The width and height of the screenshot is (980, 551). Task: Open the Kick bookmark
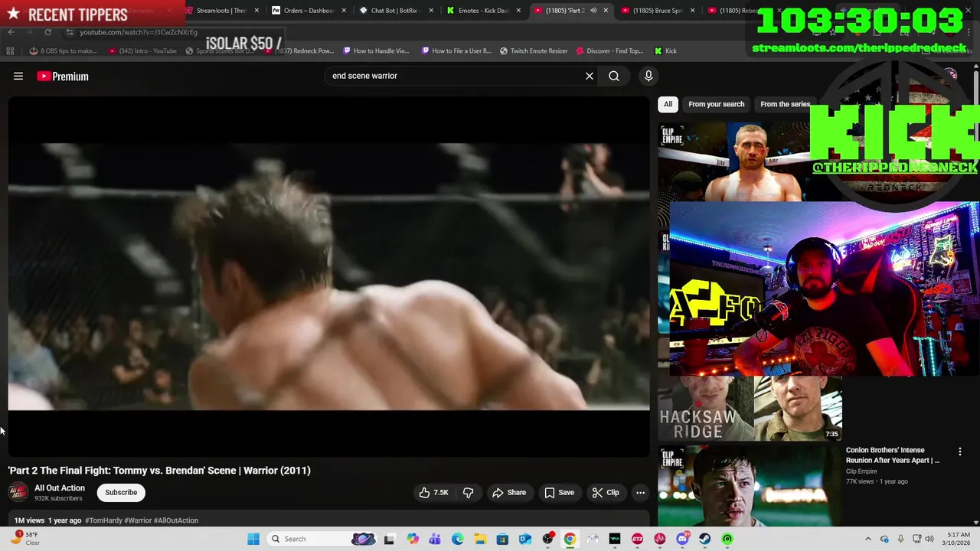click(x=665, y=51)
